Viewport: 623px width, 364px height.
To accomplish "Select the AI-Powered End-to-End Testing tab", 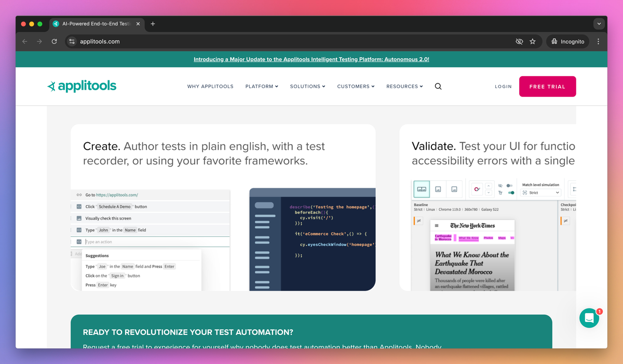I will pos(96,24).
